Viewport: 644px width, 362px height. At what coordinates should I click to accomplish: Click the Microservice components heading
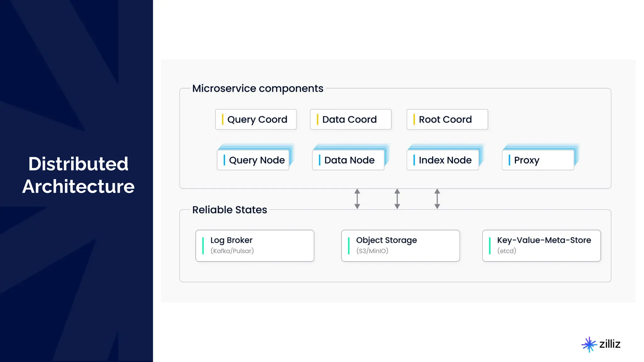click(258, 89)
